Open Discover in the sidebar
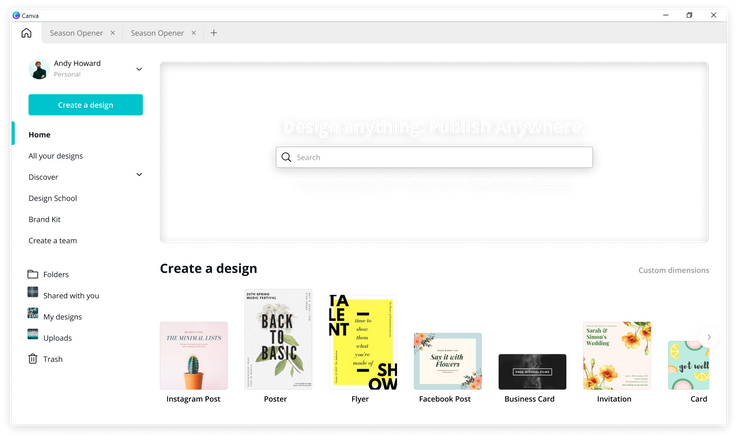This screenshot has width=738, height=438. pos(43,177)
